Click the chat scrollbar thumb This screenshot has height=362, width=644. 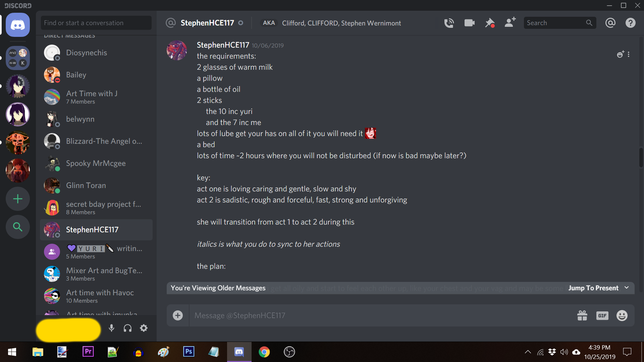(641, 157)
